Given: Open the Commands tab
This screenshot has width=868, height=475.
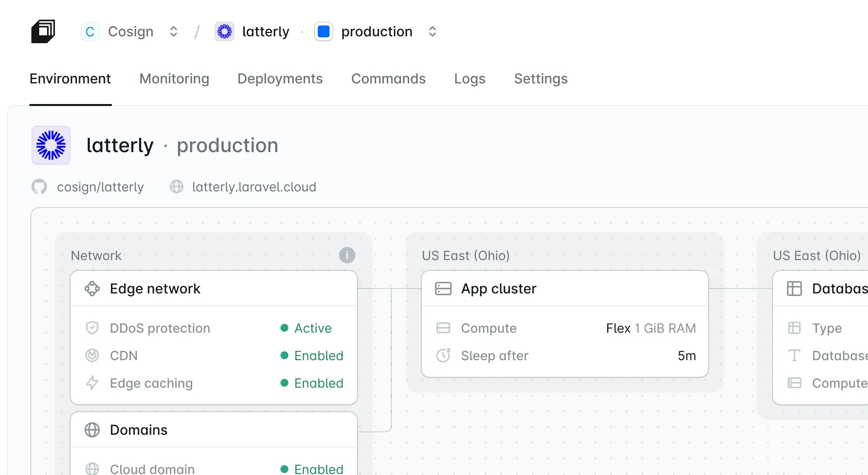Looking at the screenshot, I should pos(388,79).
